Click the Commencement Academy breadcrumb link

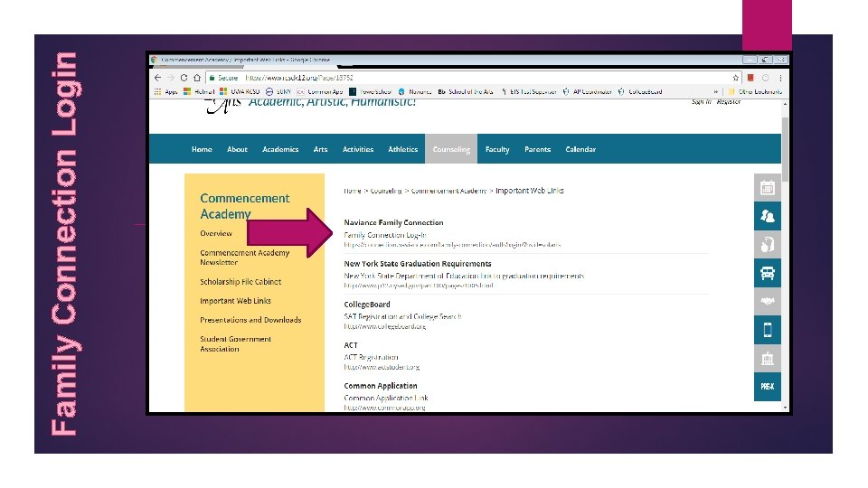[x=449, y=191]
